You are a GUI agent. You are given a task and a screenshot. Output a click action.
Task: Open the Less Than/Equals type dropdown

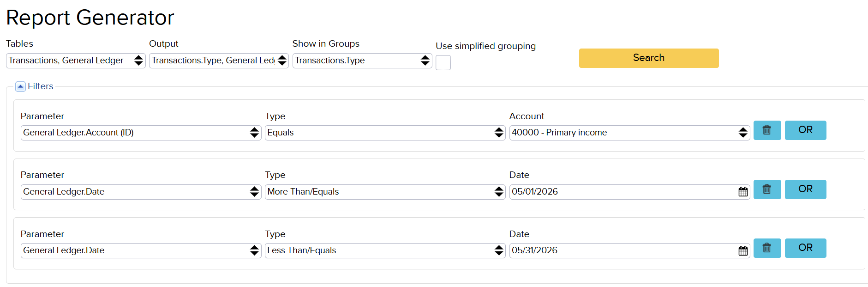[x=385, y=250]
